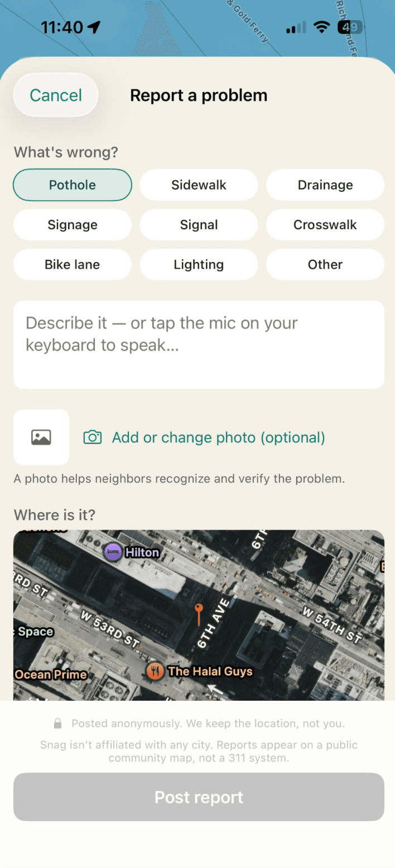This screenshot has height=868, width=395.
Task: Select the Pothole category chip
Action: coord(73,185)
